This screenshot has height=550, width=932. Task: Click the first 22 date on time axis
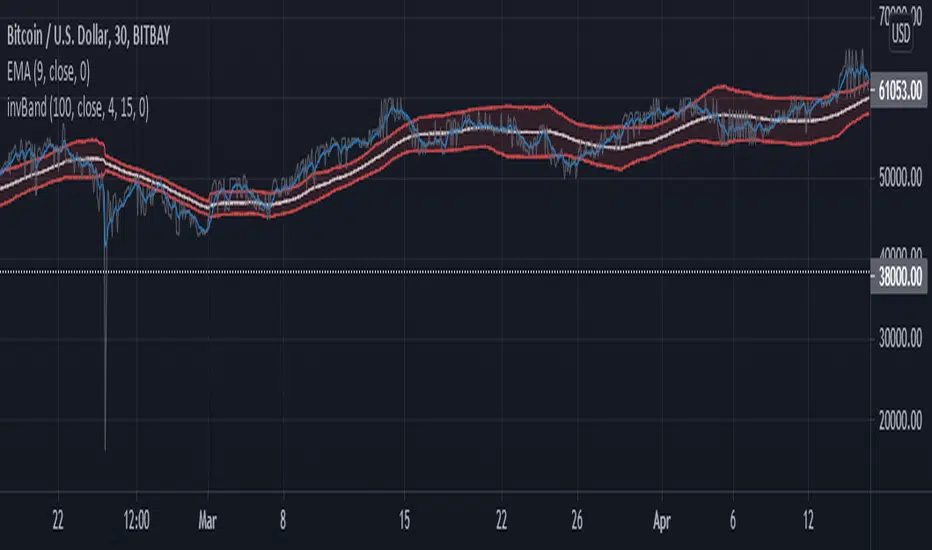[x=61, y=520]
